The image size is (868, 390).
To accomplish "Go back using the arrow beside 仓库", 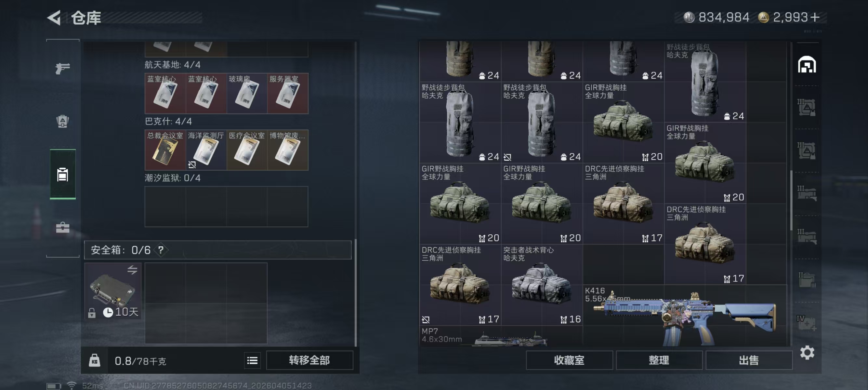I will pos(55,18).
